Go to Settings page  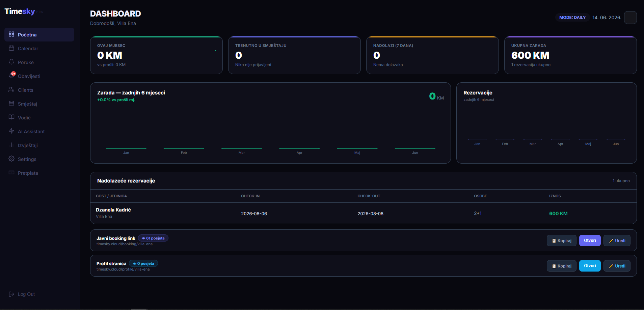click(x=39, y=159)
